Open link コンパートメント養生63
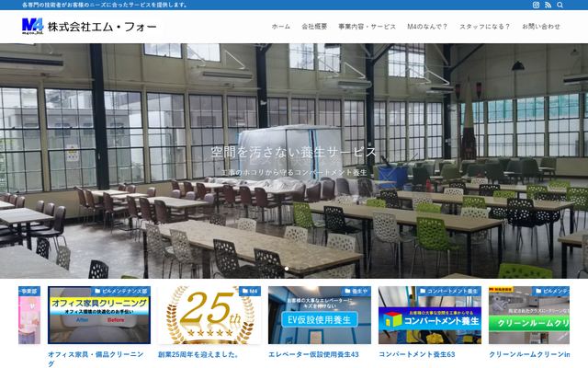 (416, 354)
